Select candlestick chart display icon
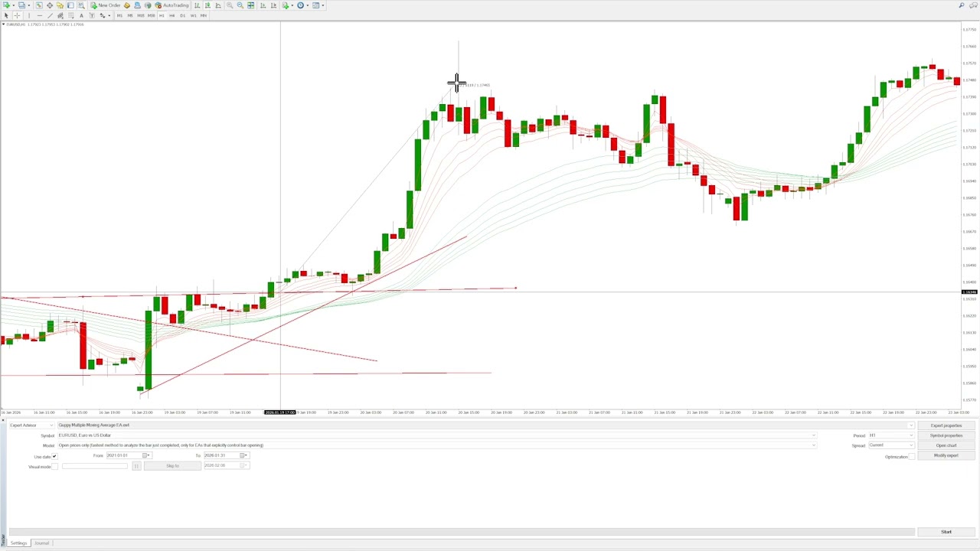The image size is (980, 551). (207, 5)
